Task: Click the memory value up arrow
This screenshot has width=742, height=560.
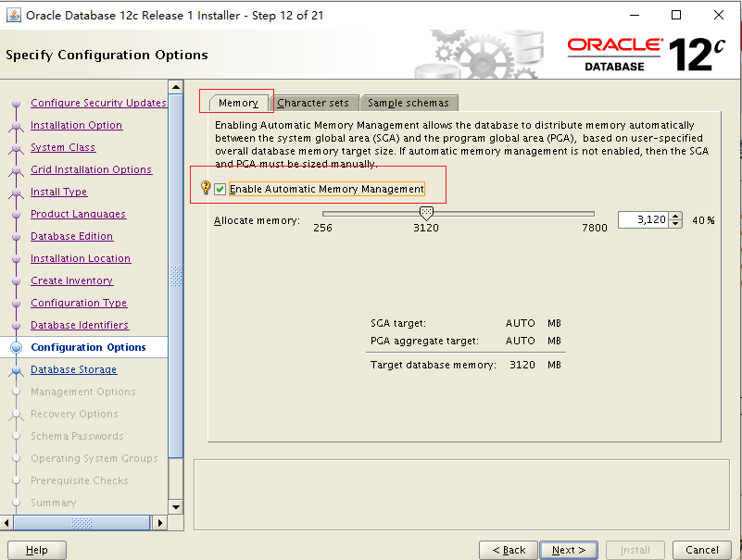Action: click(676, 216)
